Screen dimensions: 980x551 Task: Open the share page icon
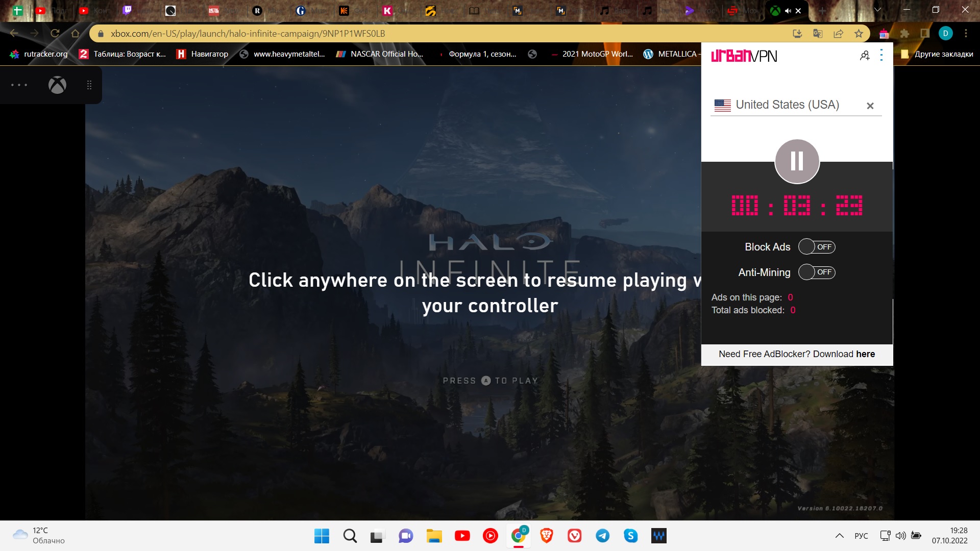838,34
